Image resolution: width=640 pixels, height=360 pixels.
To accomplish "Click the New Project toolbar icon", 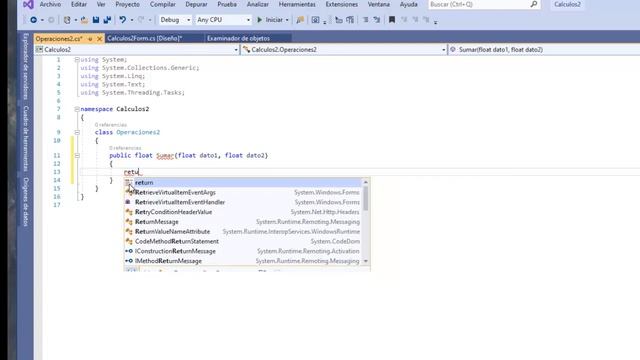I will [67, 20].
